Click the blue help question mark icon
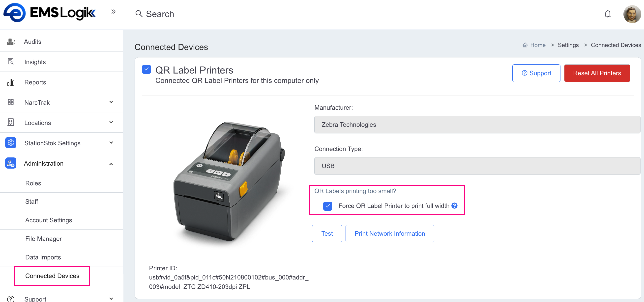This screenshot has width=644, height=302. (x=454, y=206)
